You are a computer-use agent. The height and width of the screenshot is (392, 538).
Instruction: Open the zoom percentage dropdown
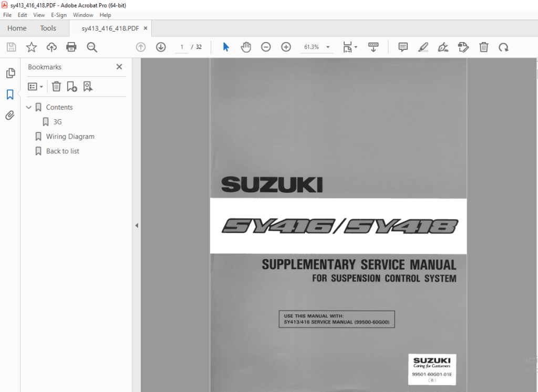pos(328,47)
